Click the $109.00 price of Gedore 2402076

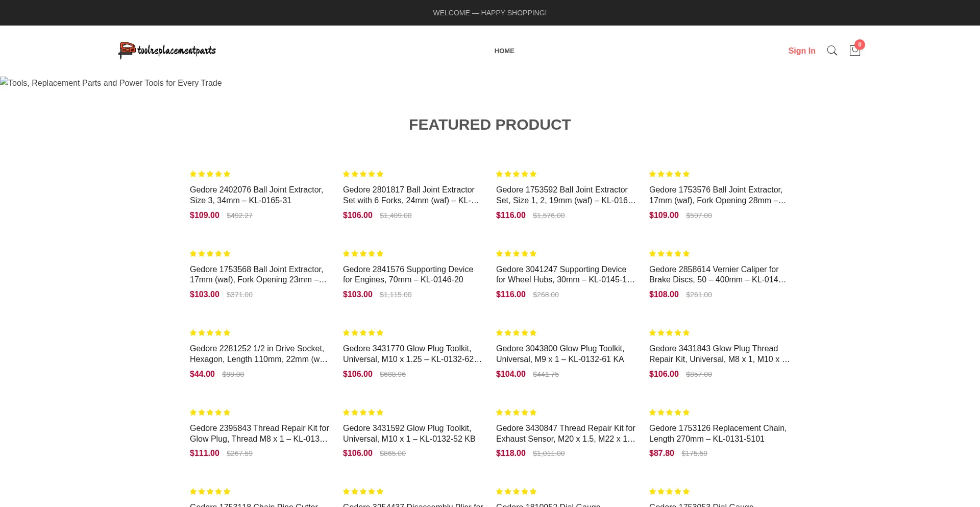205,215
